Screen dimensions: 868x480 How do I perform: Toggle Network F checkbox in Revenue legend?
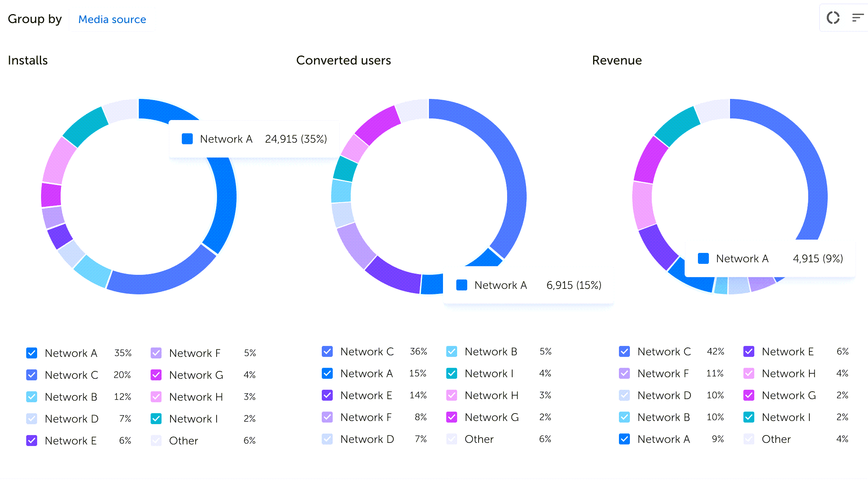click(624, 373)
